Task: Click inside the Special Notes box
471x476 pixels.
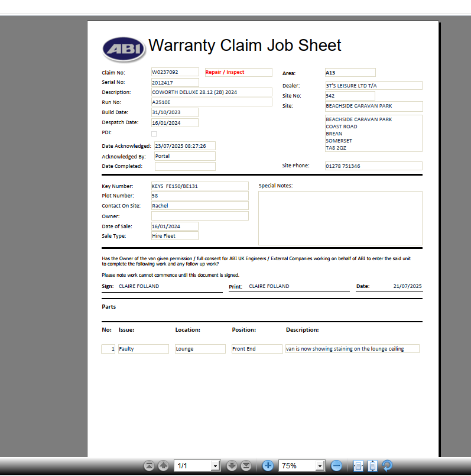Action: coord(340,218)
